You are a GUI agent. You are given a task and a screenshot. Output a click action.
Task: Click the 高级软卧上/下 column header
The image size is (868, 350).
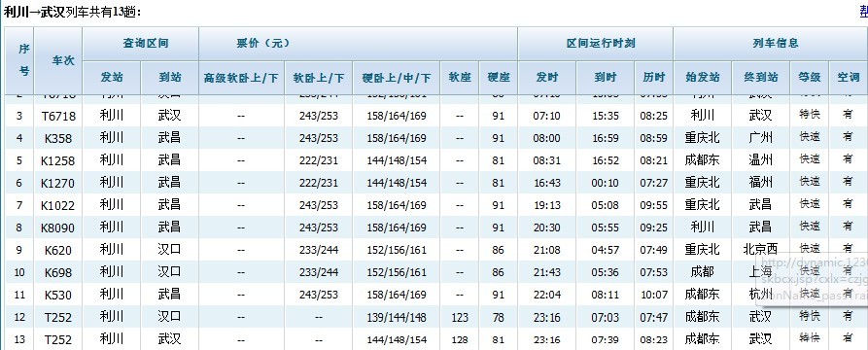(241, 78)
